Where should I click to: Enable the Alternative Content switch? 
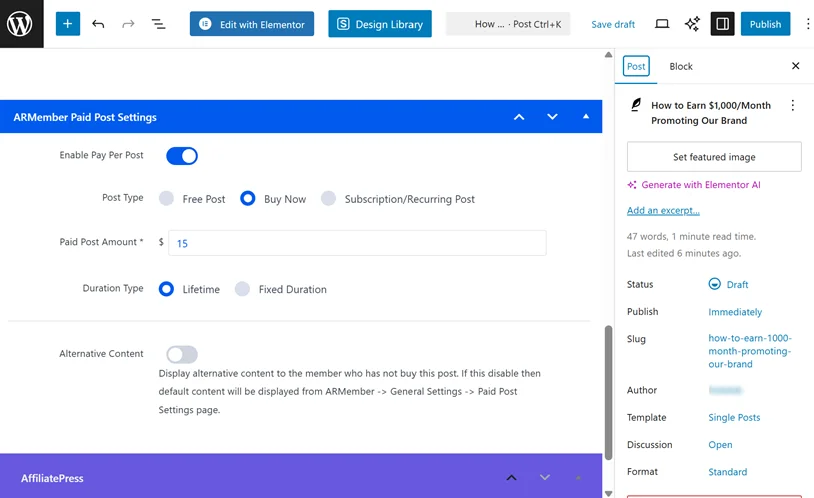coord(182,355)
